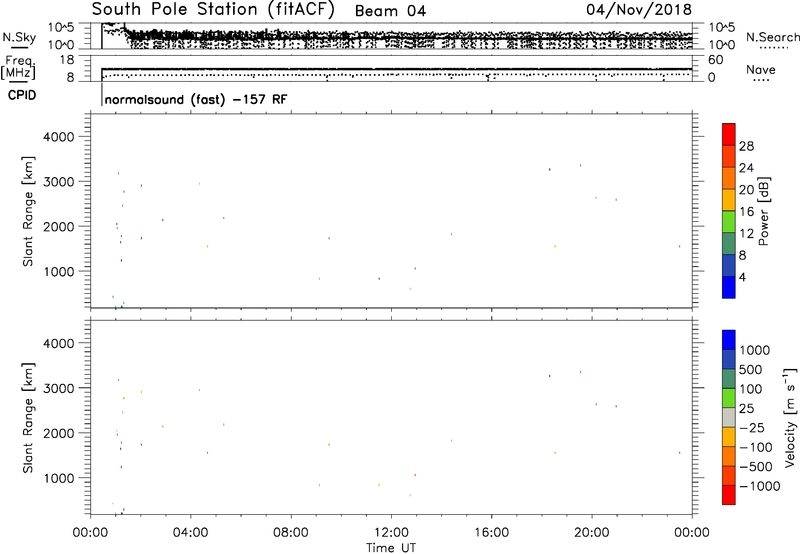
Task: Click the "20" power colorbar label
Action: point(746,190)
